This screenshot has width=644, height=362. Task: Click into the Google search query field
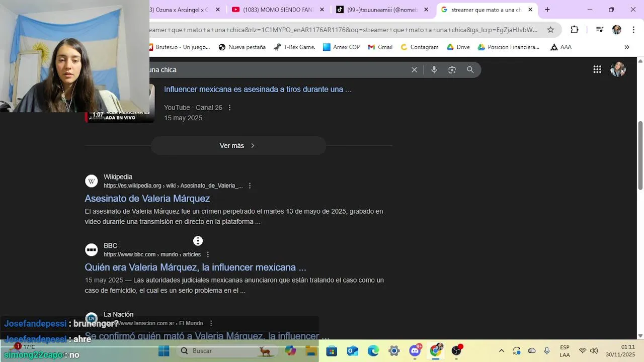[277, 70]
